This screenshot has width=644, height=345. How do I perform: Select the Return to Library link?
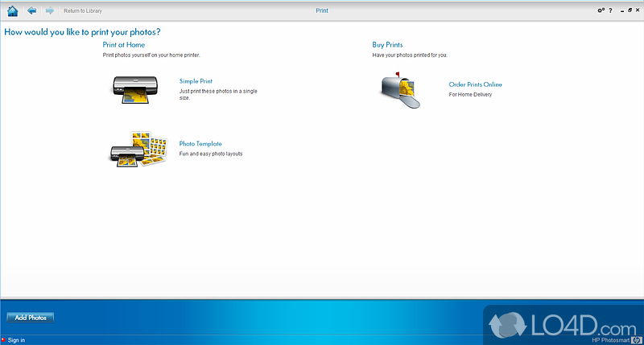[83, 11]
